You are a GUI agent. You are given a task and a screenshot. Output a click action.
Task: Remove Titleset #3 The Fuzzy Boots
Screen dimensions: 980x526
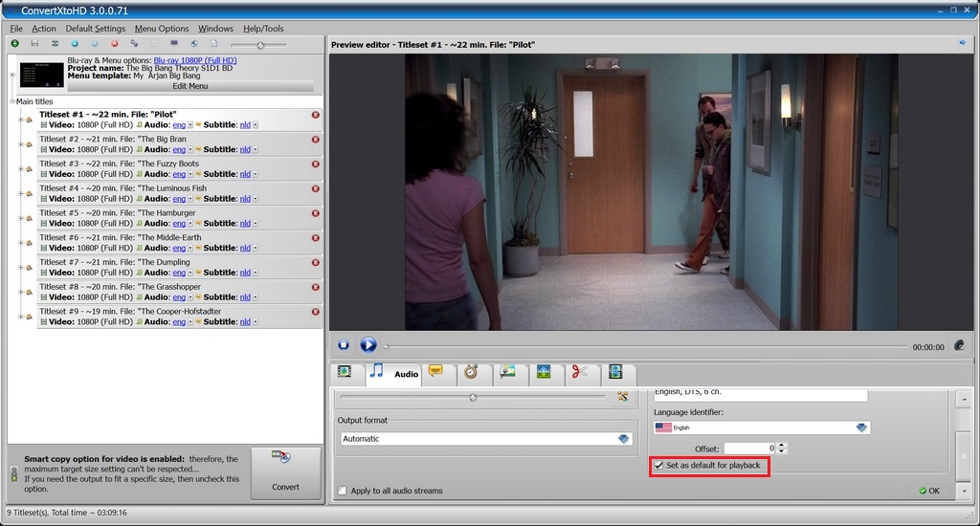[316, 164]
